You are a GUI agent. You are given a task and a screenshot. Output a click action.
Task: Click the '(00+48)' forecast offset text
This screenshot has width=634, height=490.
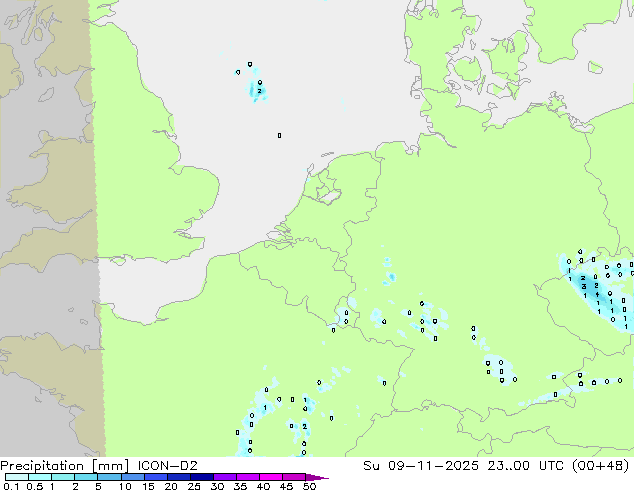601,466
